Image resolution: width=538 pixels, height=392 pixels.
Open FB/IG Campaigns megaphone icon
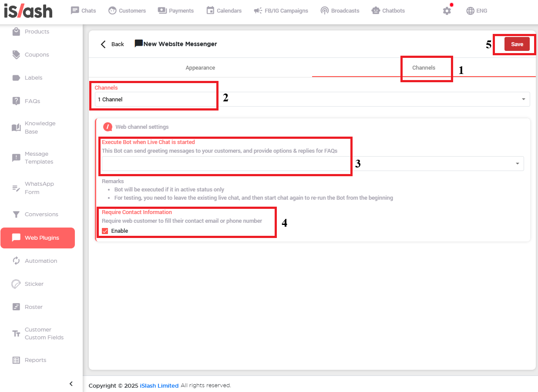(x=258, y=10)
